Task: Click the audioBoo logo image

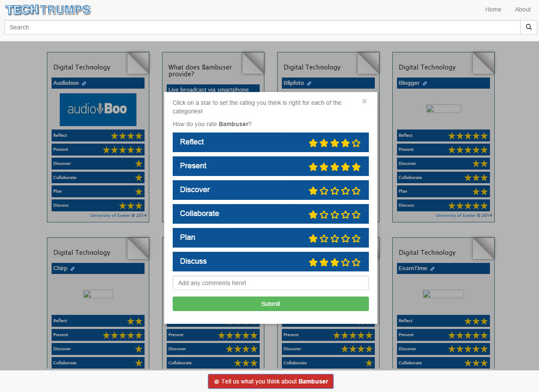Action: [x=98, y=110]
